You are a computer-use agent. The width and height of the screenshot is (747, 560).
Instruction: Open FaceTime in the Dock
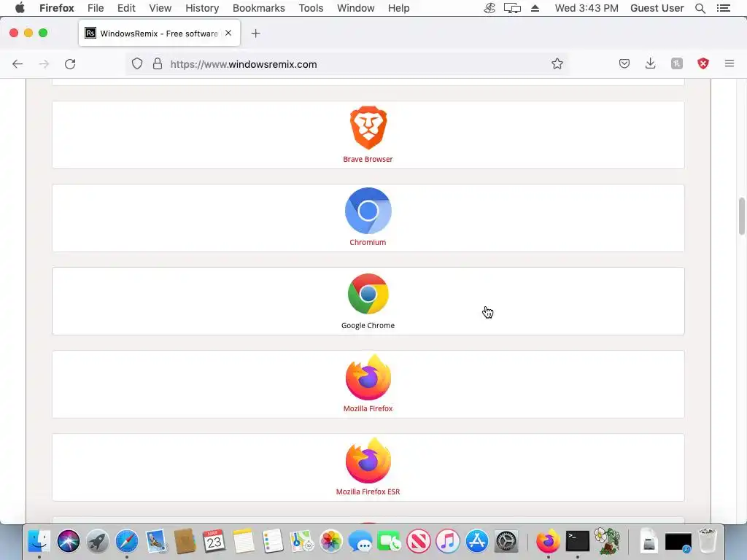[x=390, y=542]
